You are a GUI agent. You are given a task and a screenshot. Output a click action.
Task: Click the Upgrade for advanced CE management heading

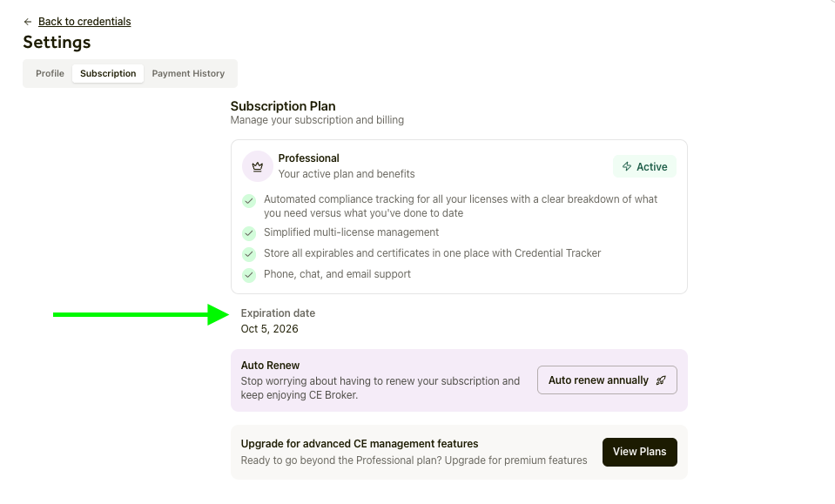tap(360, 444)
